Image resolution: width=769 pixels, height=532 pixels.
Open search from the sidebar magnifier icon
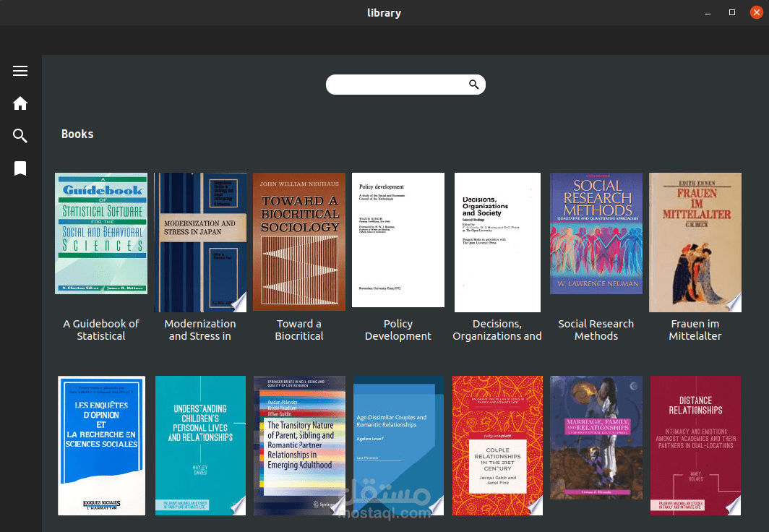pyautogui.click(x=20, y=136)
